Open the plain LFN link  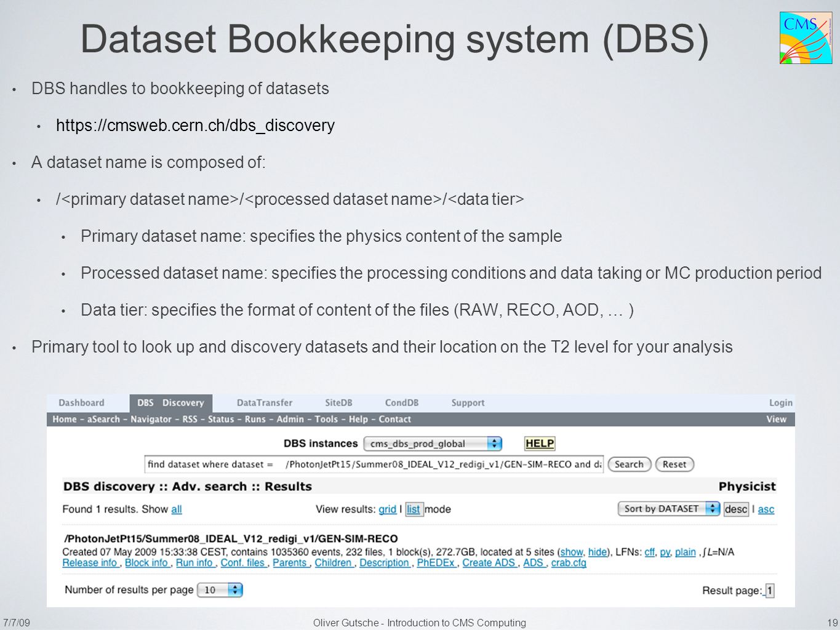point(685,552)
